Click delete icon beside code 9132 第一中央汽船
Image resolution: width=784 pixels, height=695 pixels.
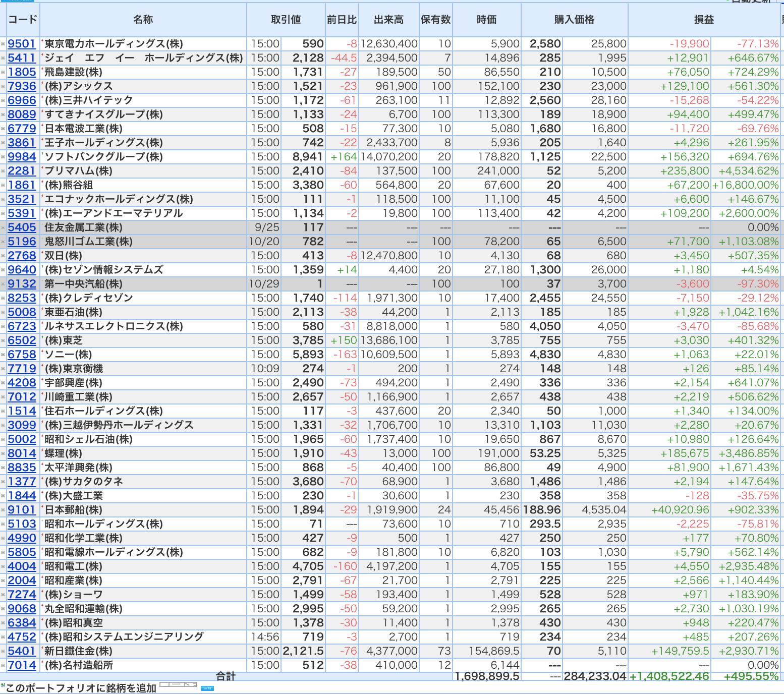pyautogui.click(x=3, y=284)
